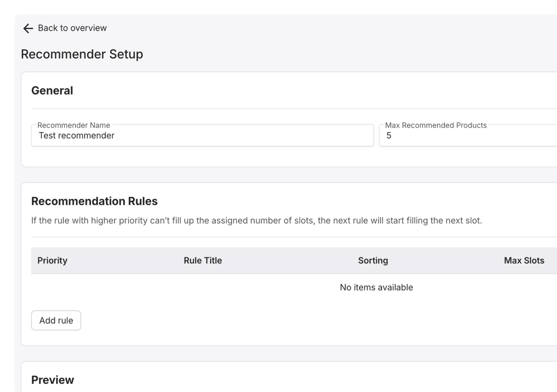Go back via 'Back to overview' link
Image resolution: width=557 pixels, height=392 pixels.
click(x=72, y=28)
